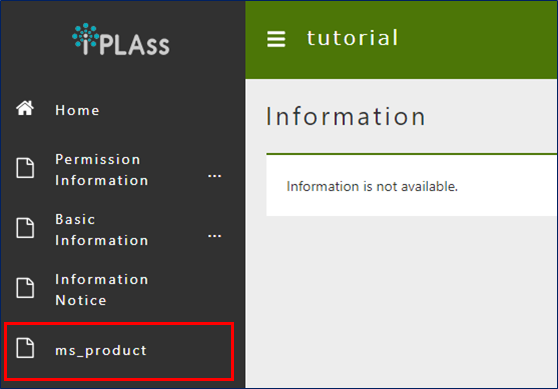Click the tutorial title in the header

pyautogui.click(x=352, y=38)
